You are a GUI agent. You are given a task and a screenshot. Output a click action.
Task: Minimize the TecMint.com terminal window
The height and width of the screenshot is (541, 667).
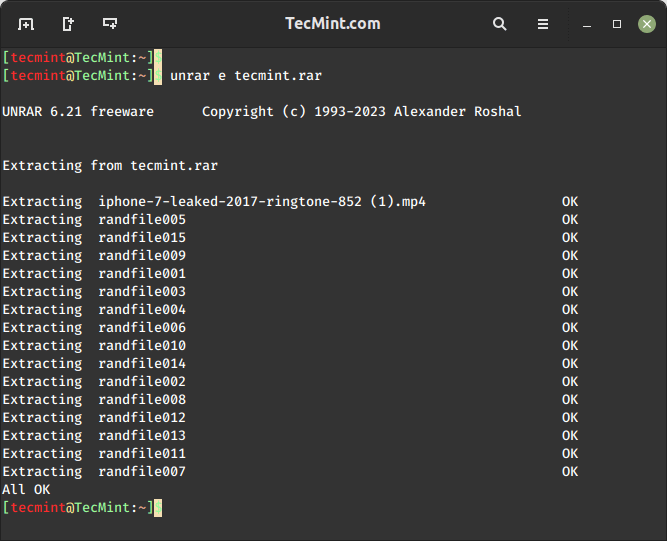tap(587, 25)
